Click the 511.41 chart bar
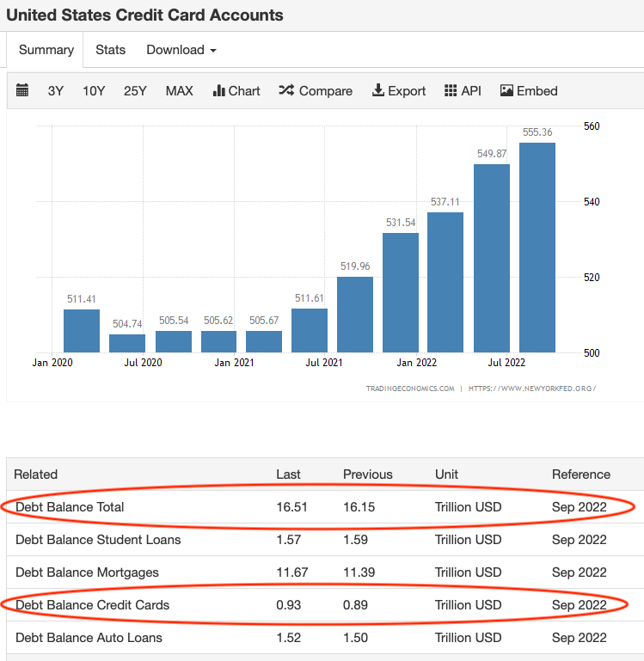The width and height of the screenshot is (644, 661). [x=82, y=331]
